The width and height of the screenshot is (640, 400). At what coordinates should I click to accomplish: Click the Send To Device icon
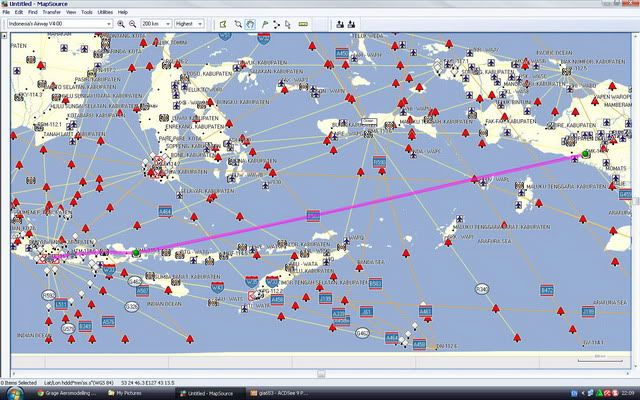[340, 24]
